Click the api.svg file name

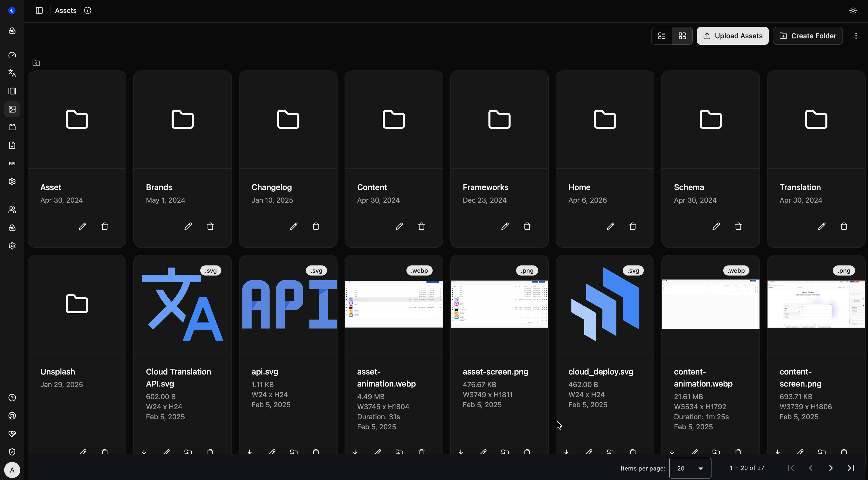[265, 372]
